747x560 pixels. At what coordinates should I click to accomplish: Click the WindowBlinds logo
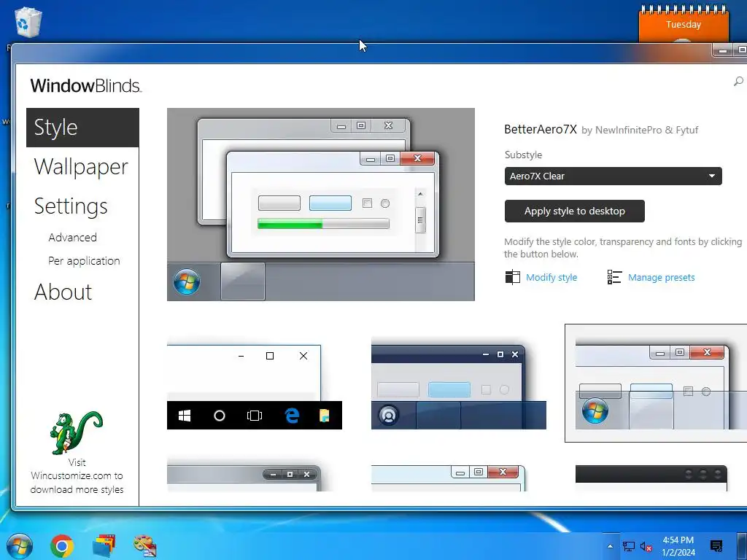86,86
